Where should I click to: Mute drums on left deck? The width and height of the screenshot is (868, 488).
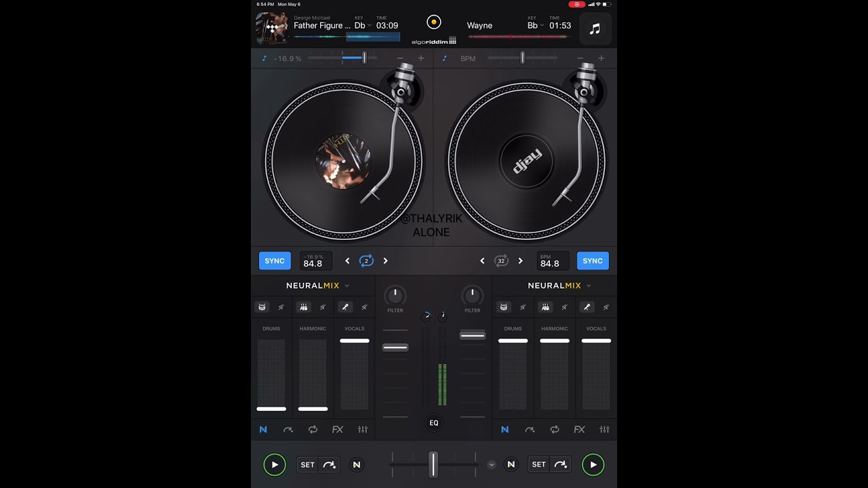click(x=281, y=307)
